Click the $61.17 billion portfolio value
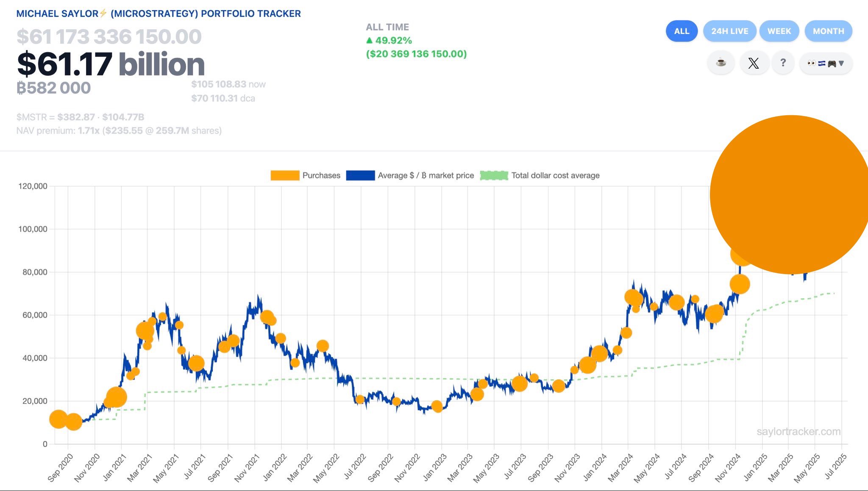 [x=111, y=64]
